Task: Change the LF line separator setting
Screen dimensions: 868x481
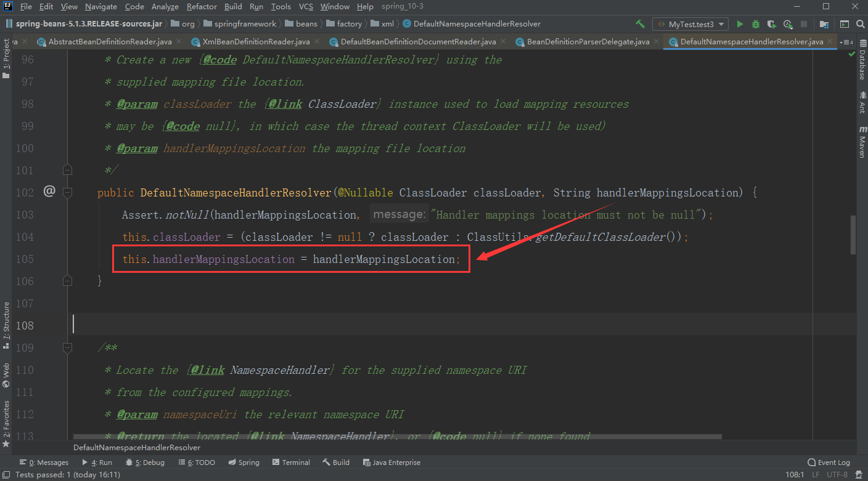Action: pos(816,475)
